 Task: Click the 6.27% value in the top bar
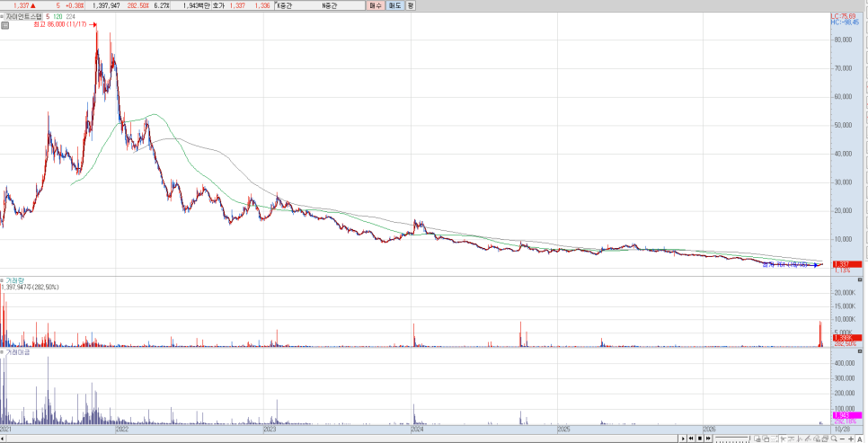point(163,5)
